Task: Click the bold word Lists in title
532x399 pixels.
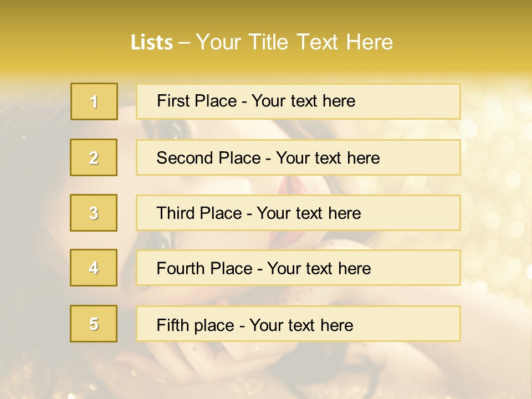Action: pos(152,42)
